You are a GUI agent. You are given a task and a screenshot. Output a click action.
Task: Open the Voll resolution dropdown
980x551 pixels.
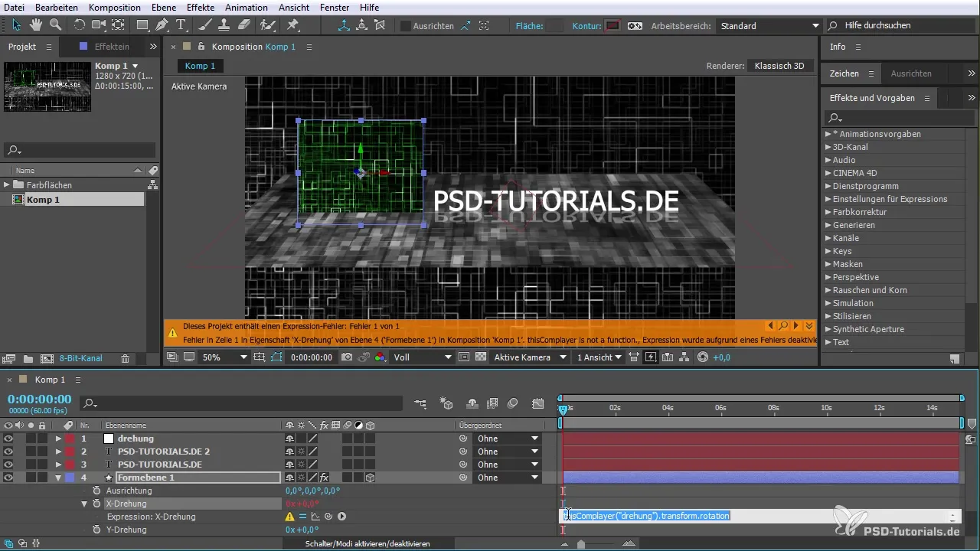point(422,357)
